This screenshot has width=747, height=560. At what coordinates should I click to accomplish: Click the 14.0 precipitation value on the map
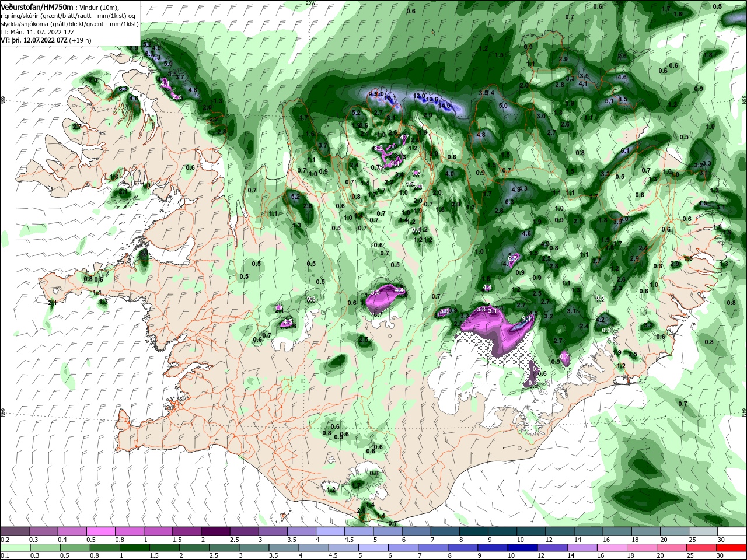pyautogui.click(x=444, y=106)
